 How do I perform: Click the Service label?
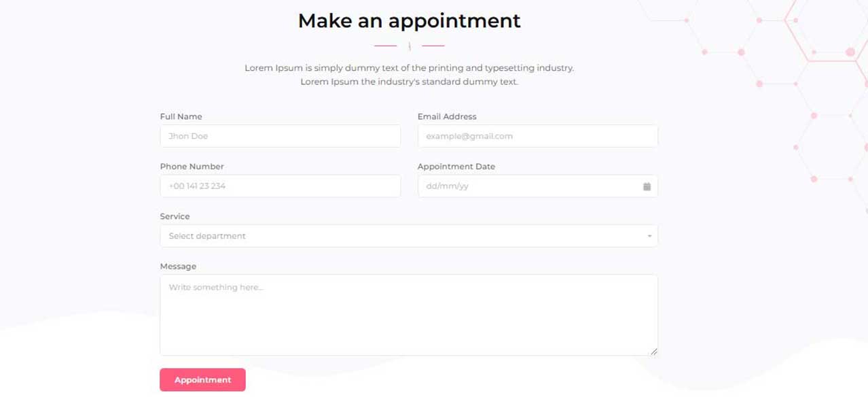click(x=175, y=216)
